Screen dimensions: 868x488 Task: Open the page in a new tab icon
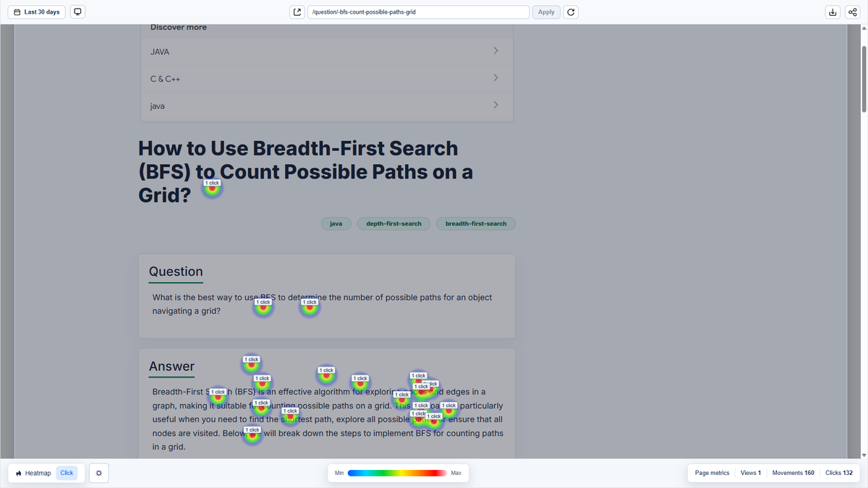(x=297, y=12)
